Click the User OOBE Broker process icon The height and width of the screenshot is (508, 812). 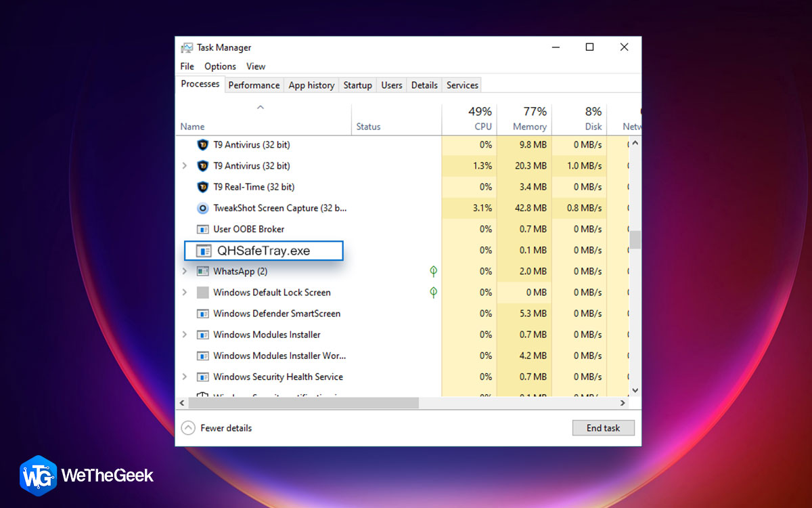pyautogui.click(x=202, y=229)
